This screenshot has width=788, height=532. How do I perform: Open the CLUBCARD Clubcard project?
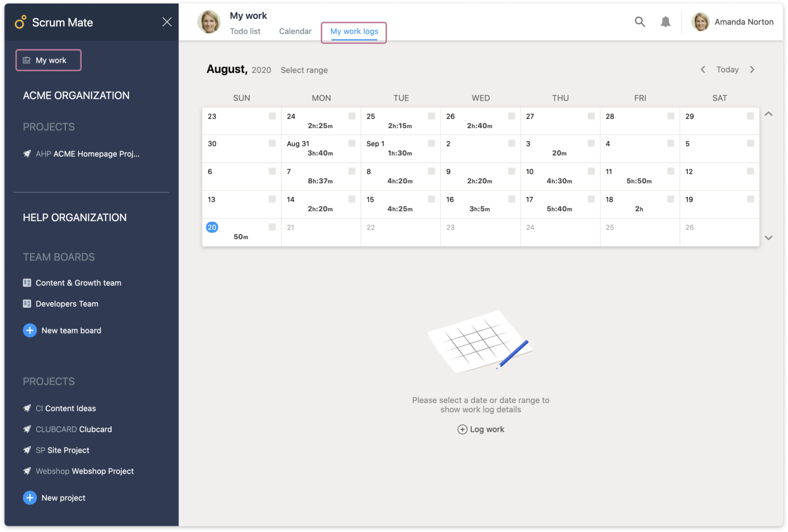[74, 429]
